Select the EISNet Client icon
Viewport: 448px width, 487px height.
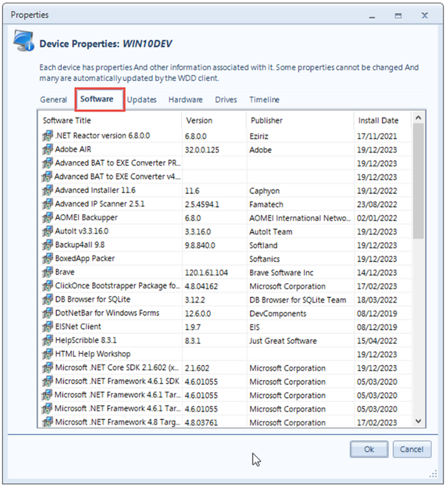(x=47, y=327)
